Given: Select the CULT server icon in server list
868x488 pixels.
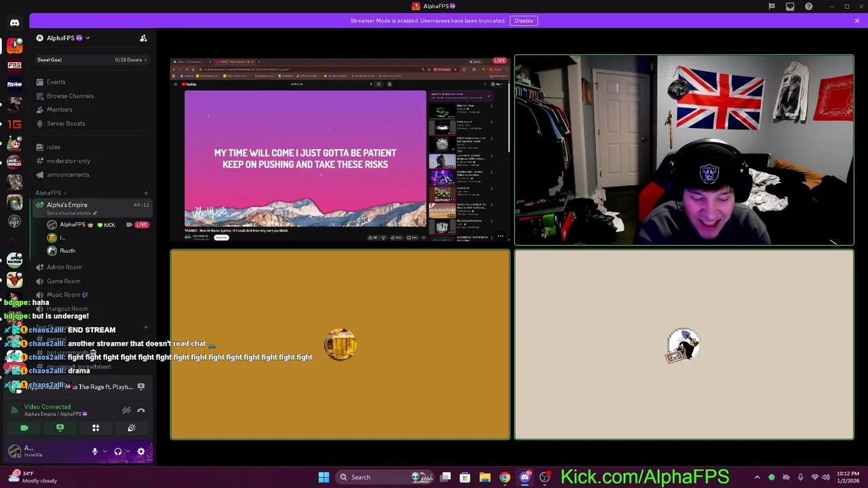Looking at the screenshot, I should point(14,222).
